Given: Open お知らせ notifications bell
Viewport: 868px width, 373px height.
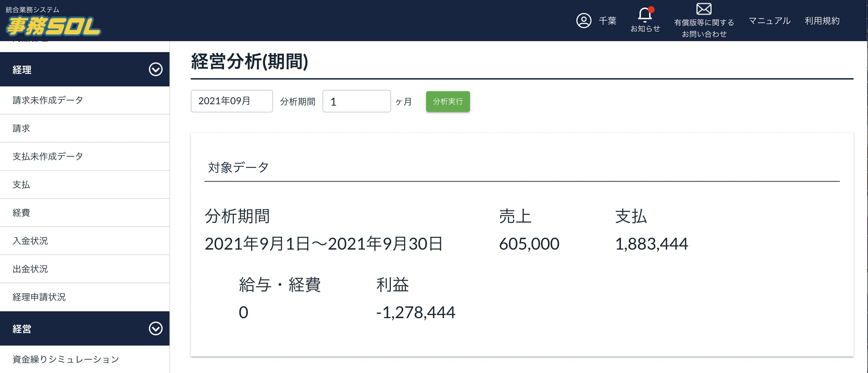Looking at the screenshot, I should pos(645,15).
